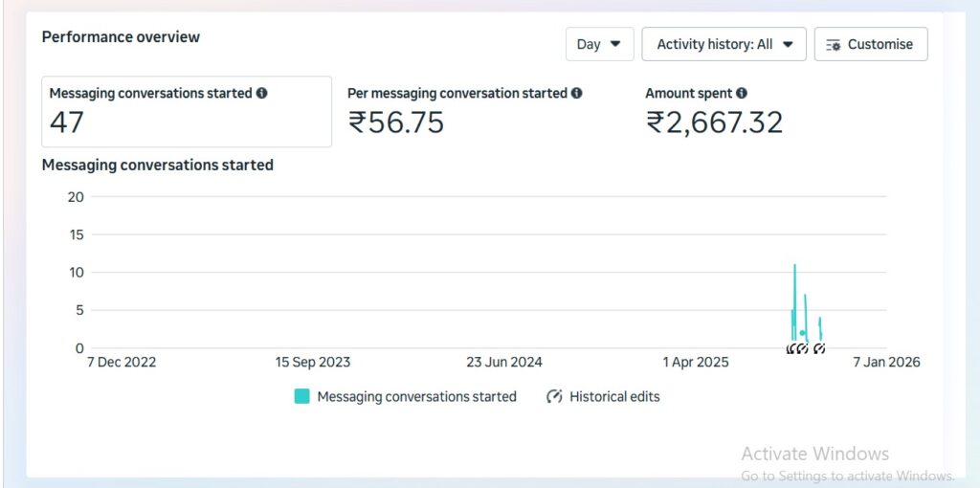Click the tallest teal peak in the chart
This screenshot has height=488, width=980.
click(794, 268)
